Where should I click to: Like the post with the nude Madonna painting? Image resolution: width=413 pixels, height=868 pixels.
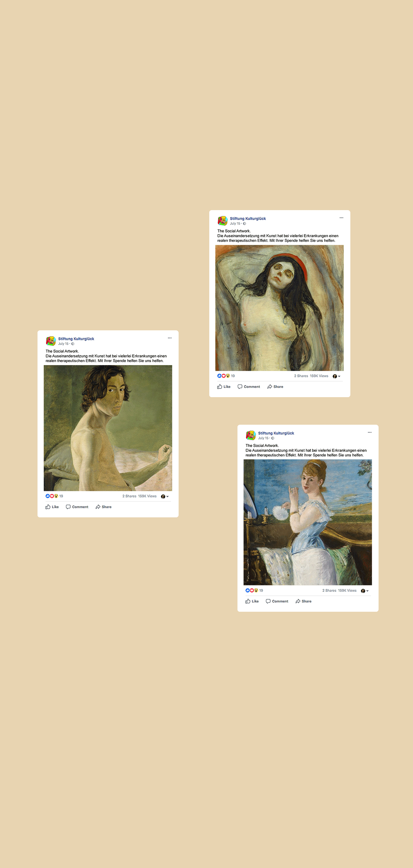point(224,386)
